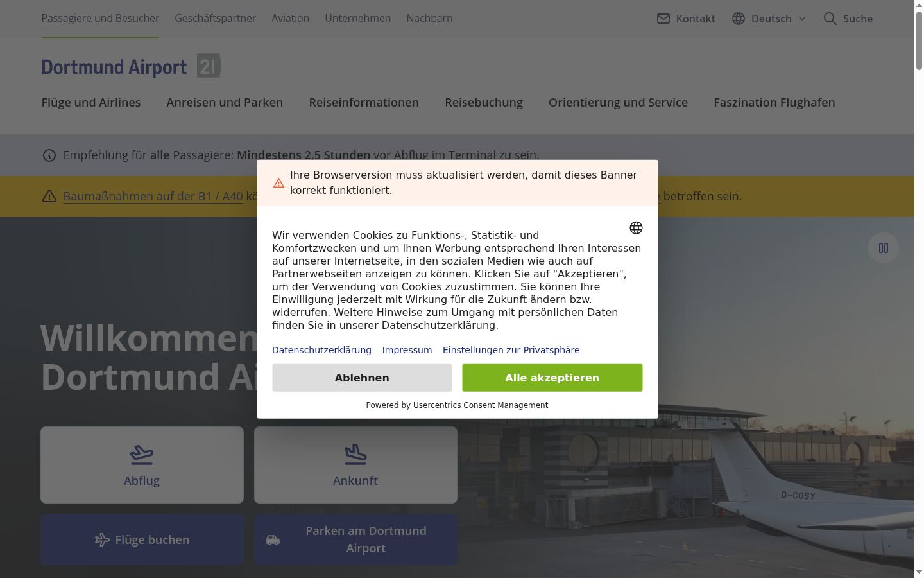This screenshot has width=924, height=578.
Task: Accept all cookies with Alle akzeptieren
Action: click(x=552, y=378)
